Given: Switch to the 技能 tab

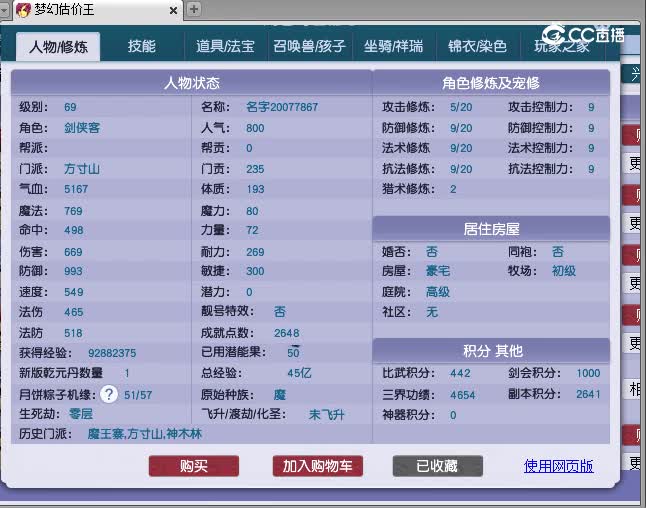Looking at the screenshot, I should pos(142,46).
